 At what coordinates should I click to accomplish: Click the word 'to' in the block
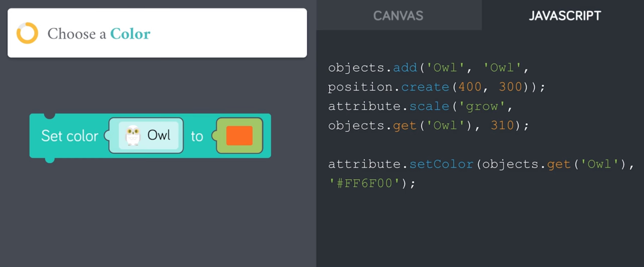click(197, 136)
